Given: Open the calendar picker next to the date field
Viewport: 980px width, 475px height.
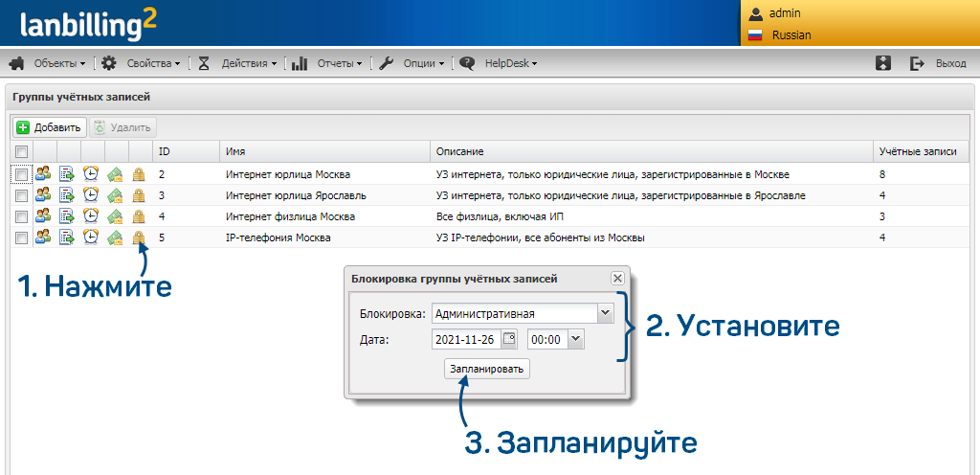Looking at the screenshot, I should pos(509,339).
